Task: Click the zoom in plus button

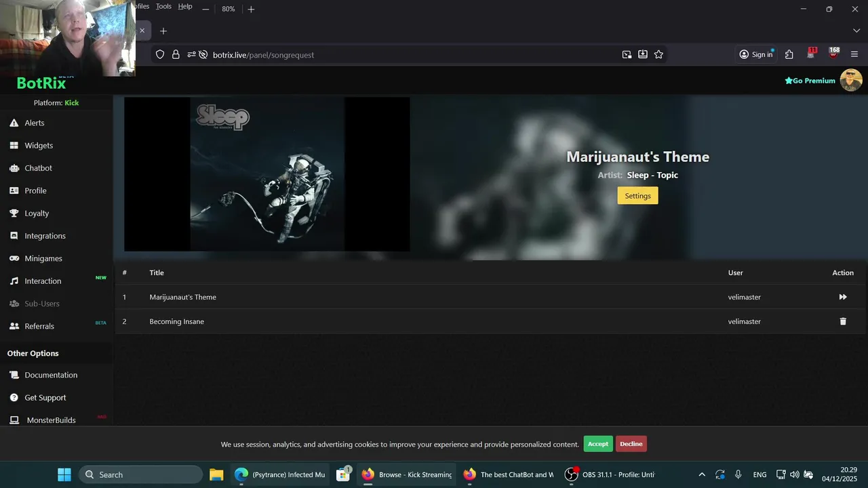Action: click(x=251, y=9)
